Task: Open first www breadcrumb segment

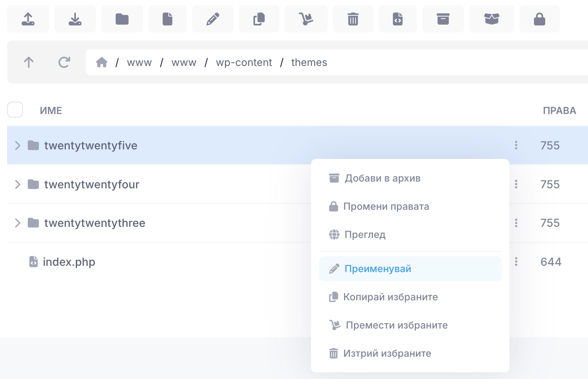Action: (139, 63)
